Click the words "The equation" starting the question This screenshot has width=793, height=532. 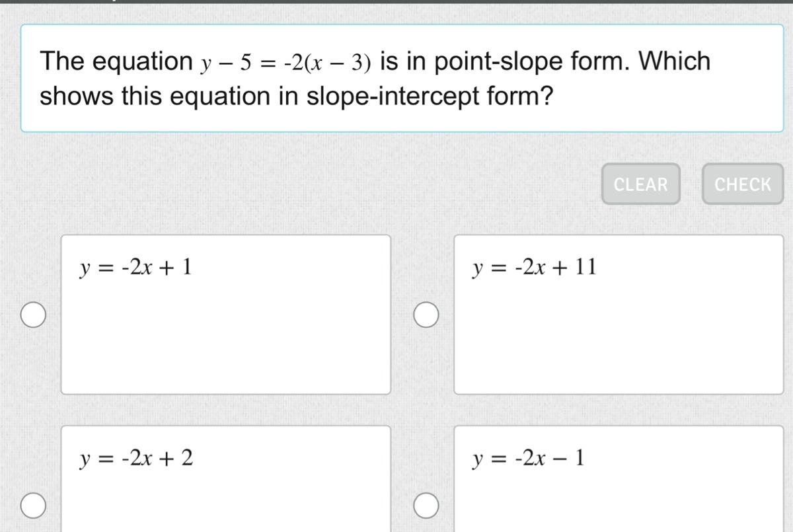(x=116, y=61)
